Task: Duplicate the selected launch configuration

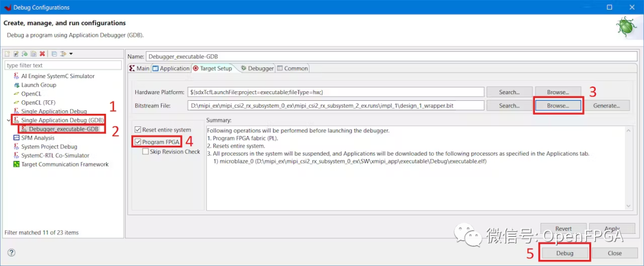Action: (x=33, y=54)
